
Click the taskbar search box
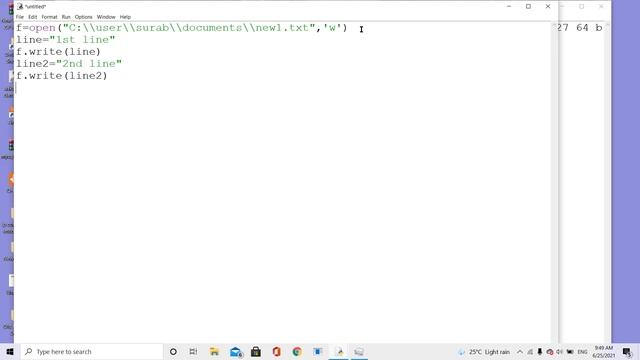coord(92,351)
